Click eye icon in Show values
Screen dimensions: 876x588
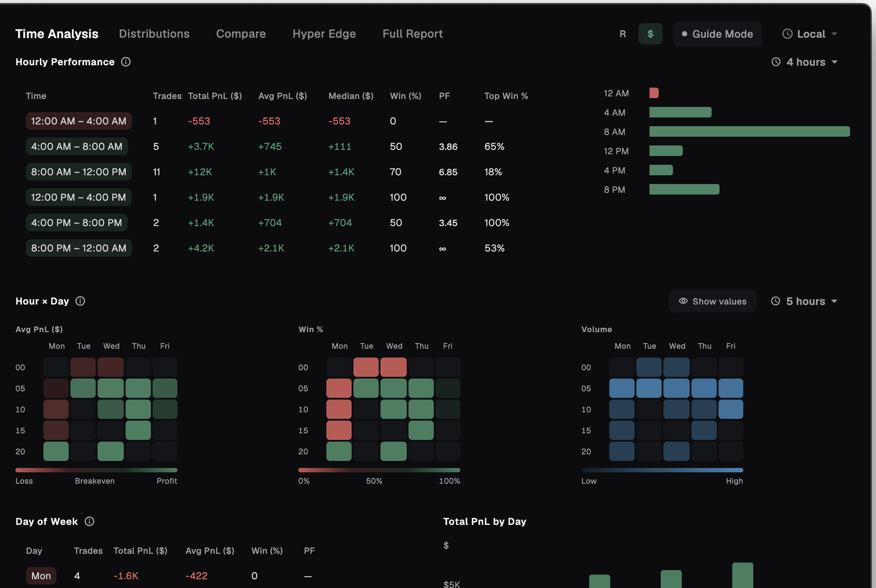coord(683,301)
